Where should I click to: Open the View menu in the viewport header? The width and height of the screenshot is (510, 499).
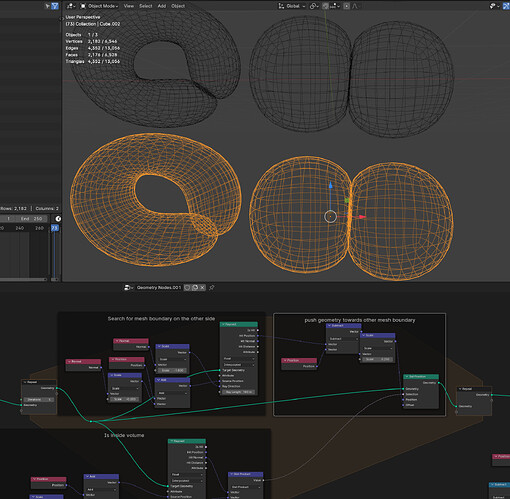(129, 6)
